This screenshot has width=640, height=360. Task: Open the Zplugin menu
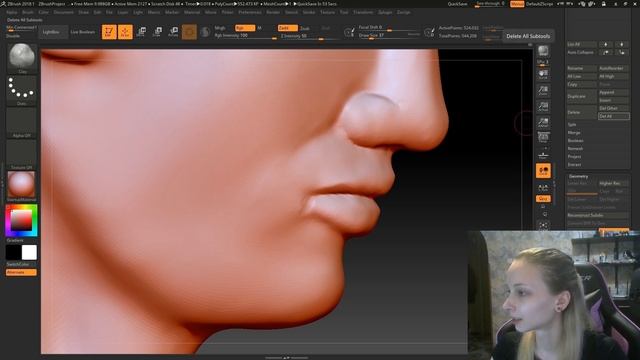tap(385, 12)
